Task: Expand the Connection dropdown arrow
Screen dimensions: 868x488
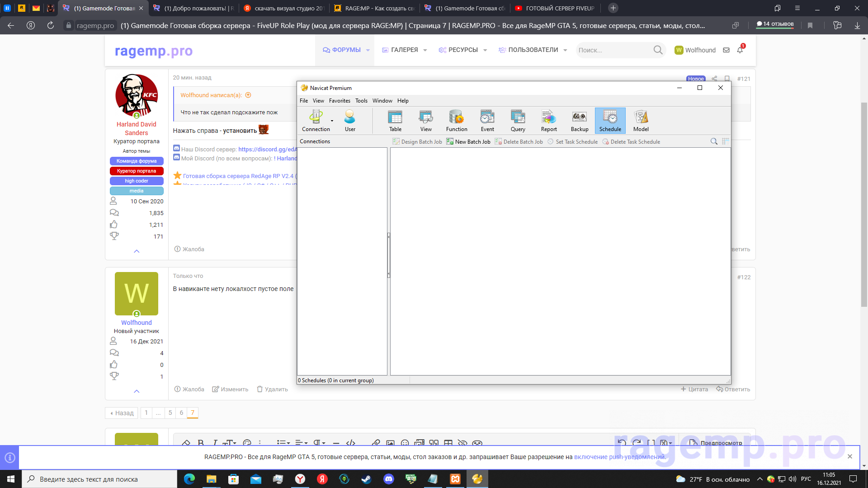Action: point(332,121)
